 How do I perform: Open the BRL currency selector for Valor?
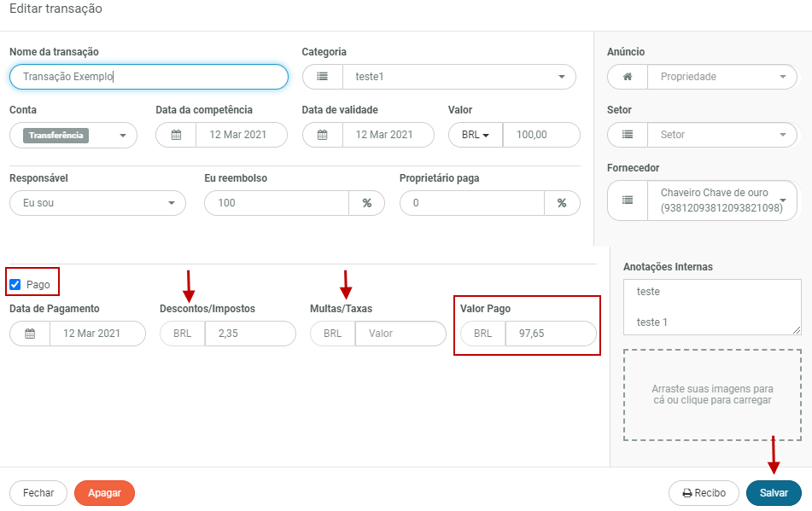point(476,135)
